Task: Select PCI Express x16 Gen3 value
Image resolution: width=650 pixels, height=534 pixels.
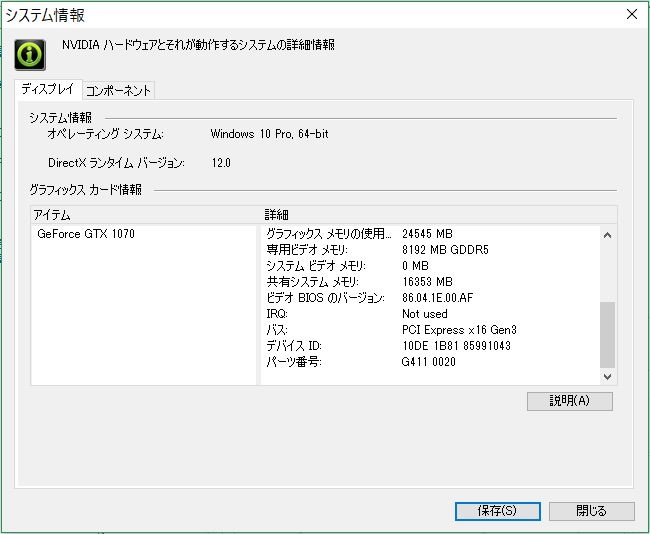Action: click(459, 330)
